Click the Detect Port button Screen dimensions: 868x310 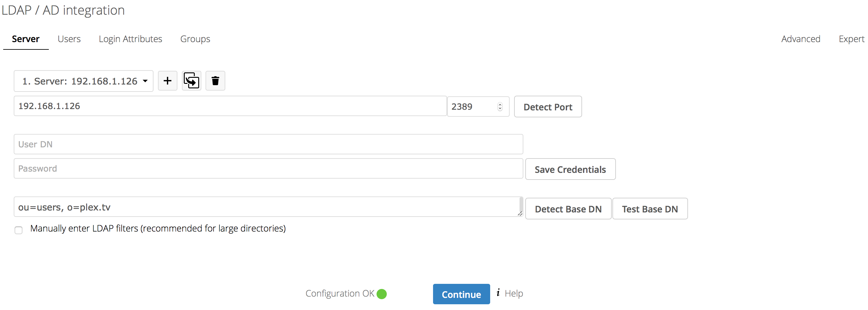[548, 107]
